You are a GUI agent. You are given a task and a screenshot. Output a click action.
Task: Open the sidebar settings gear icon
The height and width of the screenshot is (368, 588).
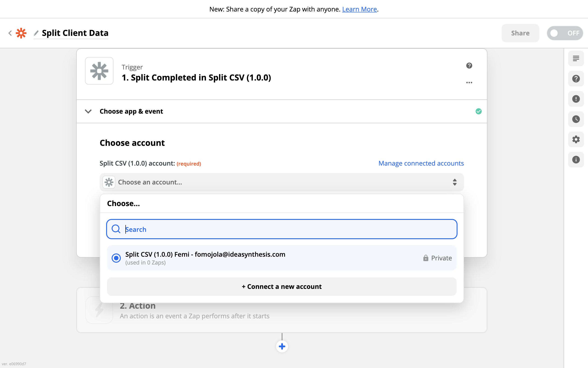click(576, 139)
